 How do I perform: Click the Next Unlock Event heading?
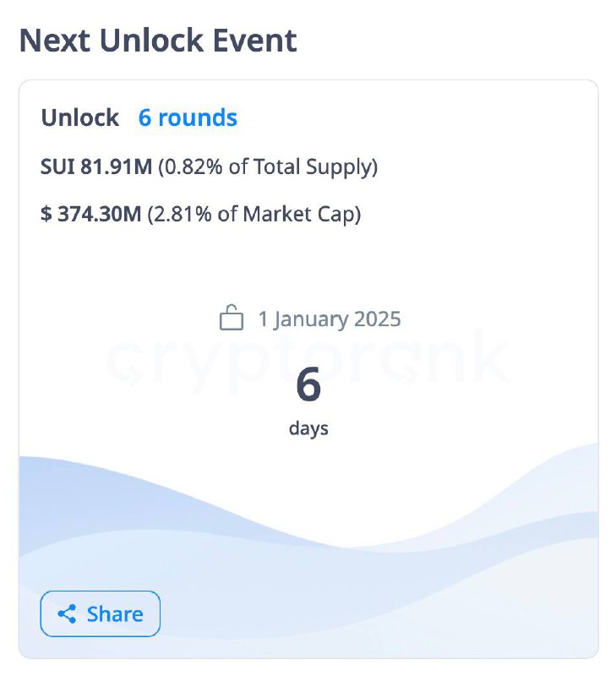pyautogui.click(x=158, y=41)
